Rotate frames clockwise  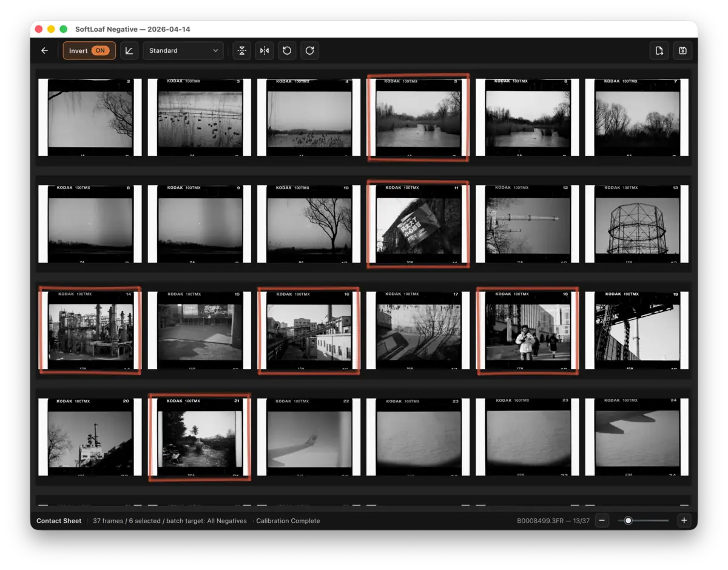[x=310, y=51]
